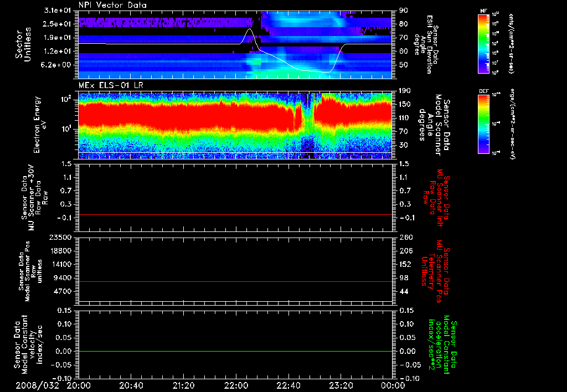
Task: Click the 20:40 time tick label
Action: (x=131, y=385)
